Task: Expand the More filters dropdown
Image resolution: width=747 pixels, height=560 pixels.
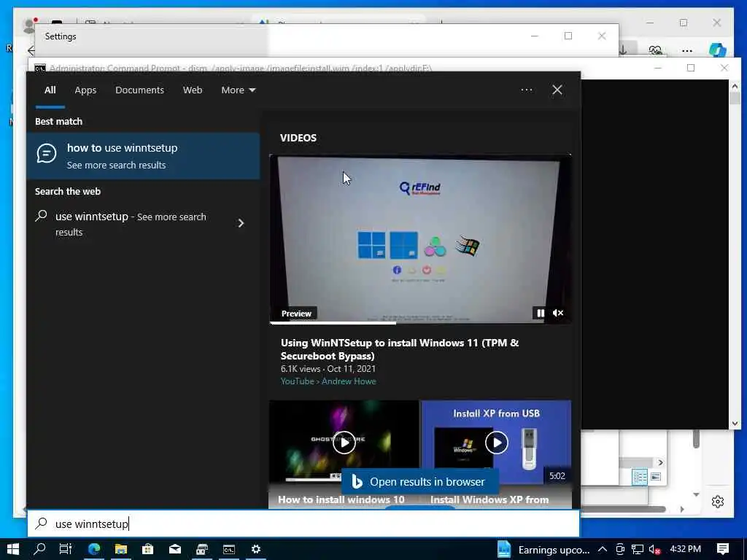Action: [x=239, y=90]
